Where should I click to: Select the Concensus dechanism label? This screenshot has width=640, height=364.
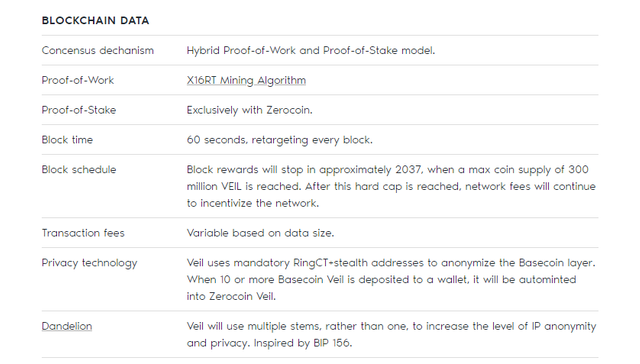pyautogui.click(x=98, y=50)
